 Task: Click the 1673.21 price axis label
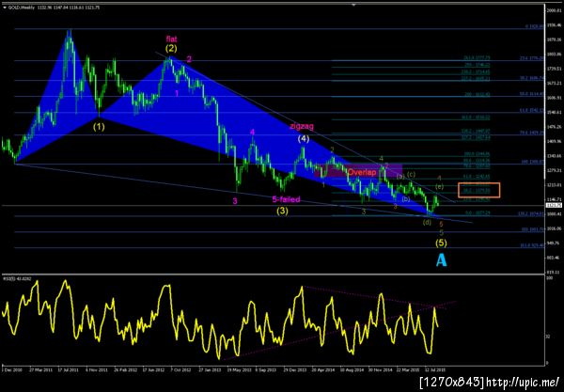click(554, 83)
